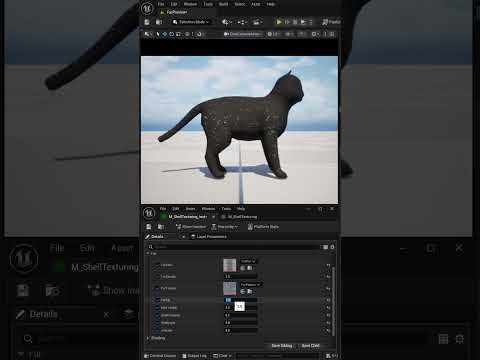The height and width of the screenshot is (360, 480).
Task: Open the add content dropdown in the main toolbar
Action: click(227, 22)
